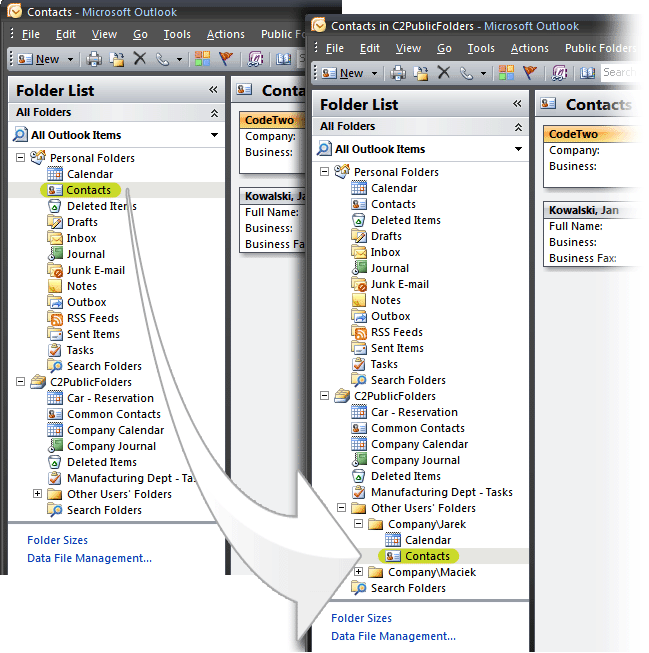Open Data File Management link in front window

pyautogui.click(x=393, y=636)
